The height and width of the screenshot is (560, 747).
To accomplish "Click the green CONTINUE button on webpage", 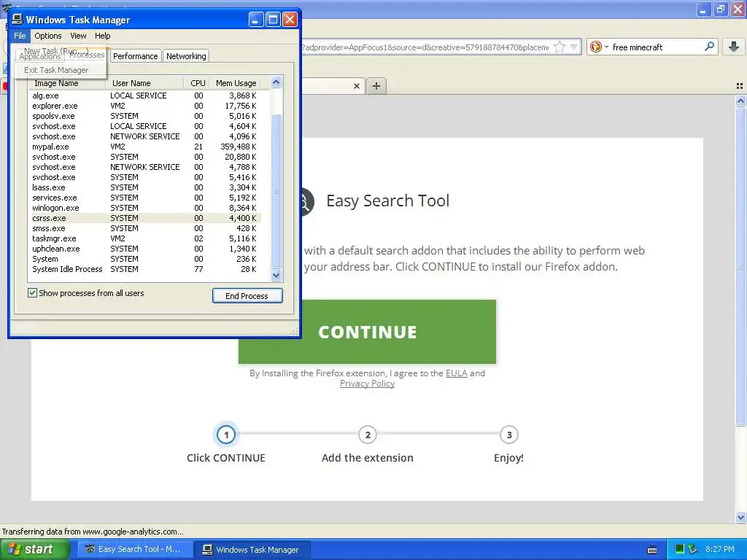I will tap(368, 332).
